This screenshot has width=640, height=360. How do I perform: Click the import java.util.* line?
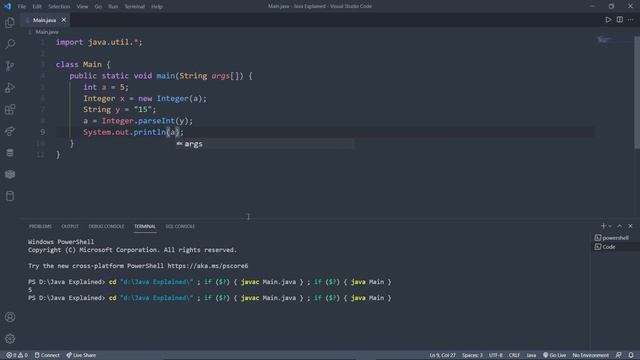(99, 42)
